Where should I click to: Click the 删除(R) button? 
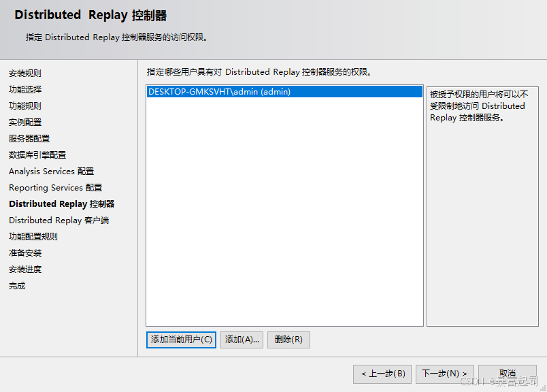click(x=288, y=340)
